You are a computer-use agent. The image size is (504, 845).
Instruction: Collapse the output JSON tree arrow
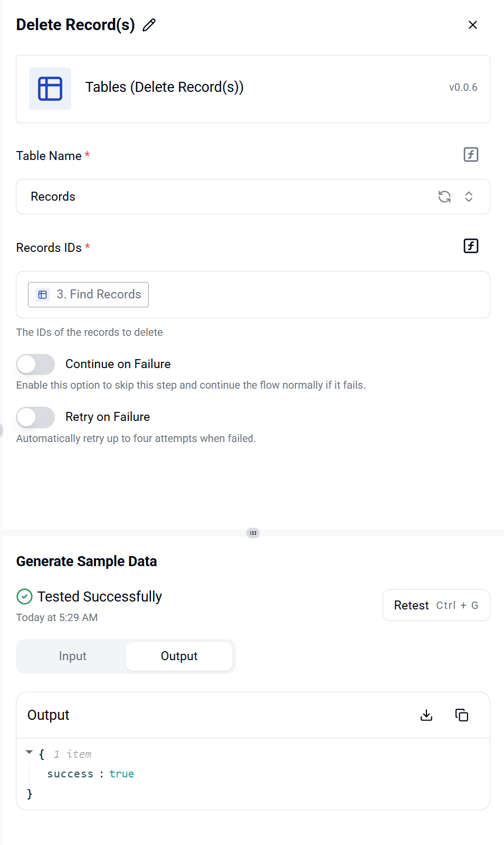pyautogui.click(x=30, y=753)
